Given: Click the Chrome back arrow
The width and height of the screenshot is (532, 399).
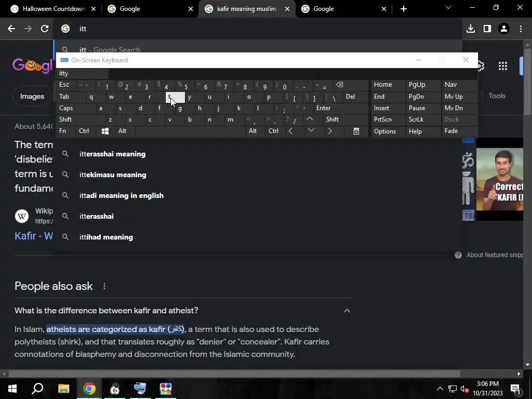Looking at the screenshot, I should (11, 29).
